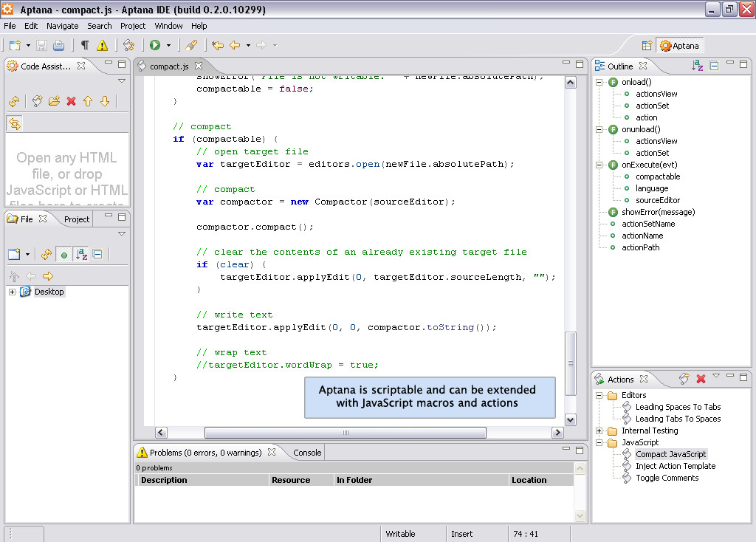Select Toggle Comments in the Actions tree
Screen dimensions: 756x542
[x=667, y=478]
